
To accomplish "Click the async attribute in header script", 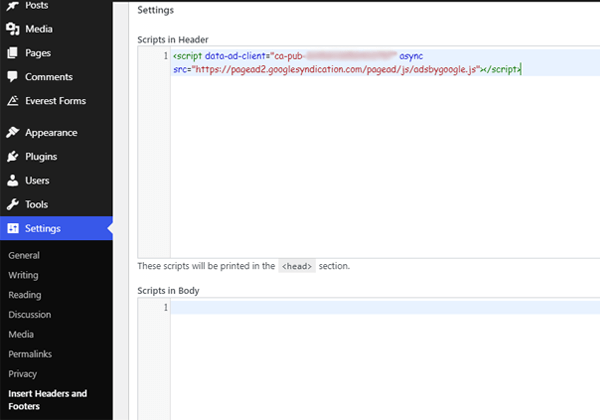I will pos(411,56).
